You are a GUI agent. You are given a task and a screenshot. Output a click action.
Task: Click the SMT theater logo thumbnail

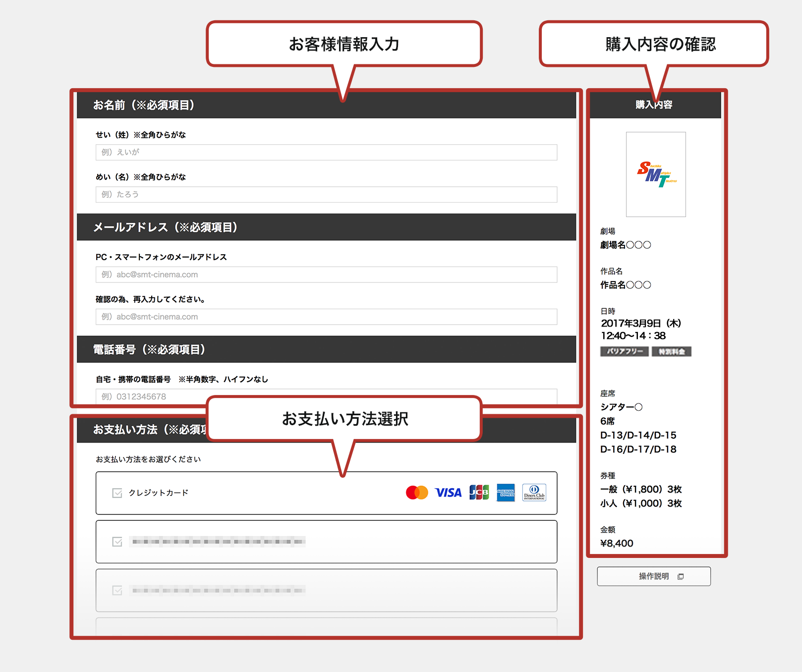(x=656, y=174)
